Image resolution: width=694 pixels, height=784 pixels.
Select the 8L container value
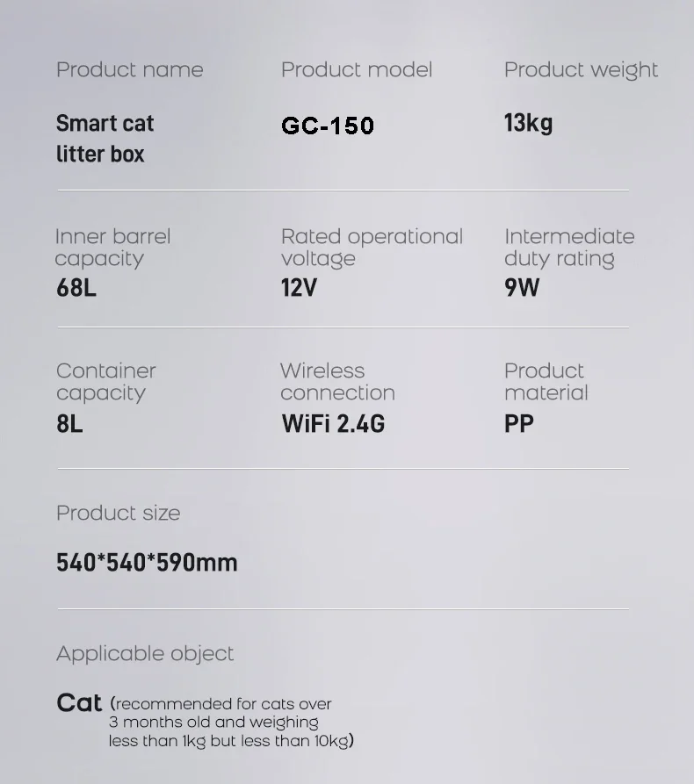pyautogui.click(x=69, y=425)
